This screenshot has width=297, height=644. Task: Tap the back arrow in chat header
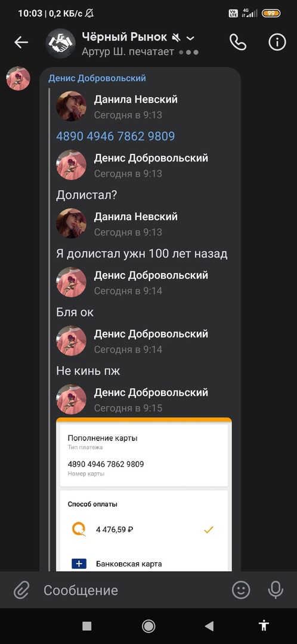pyautogui.click(x=21, y=42)
